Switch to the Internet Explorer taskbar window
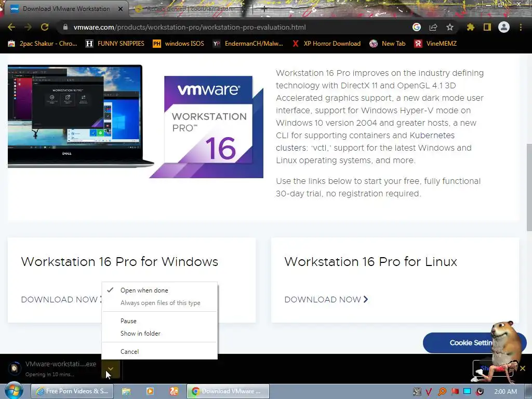 click(x=72, y=391)
